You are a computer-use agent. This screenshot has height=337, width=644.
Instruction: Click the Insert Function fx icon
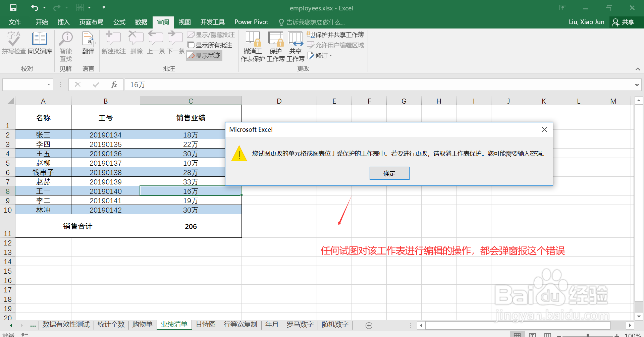click(114, 85)
